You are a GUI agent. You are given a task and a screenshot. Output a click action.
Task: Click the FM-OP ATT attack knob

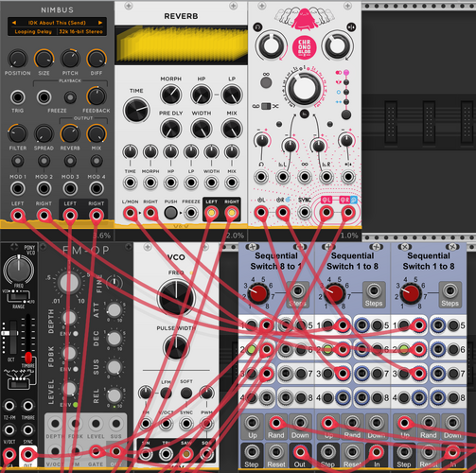[x=115, y=310]
